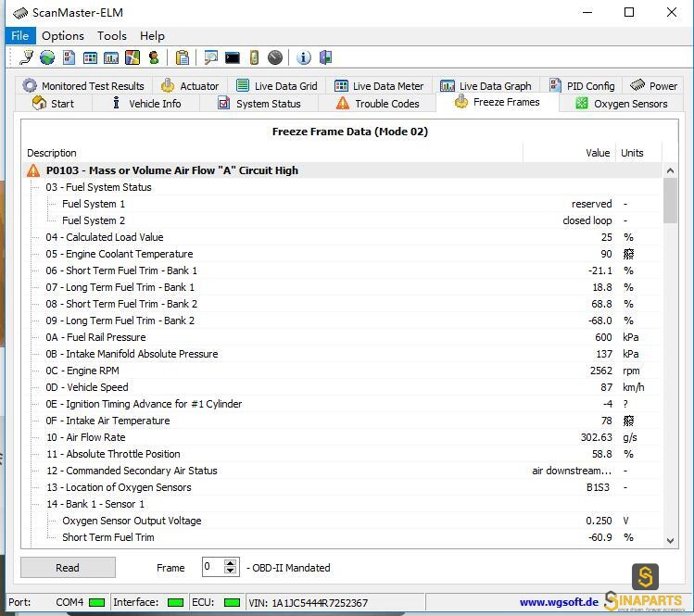The width and height of the screenshot is (694, 616).
Task: Decrease the Frame number with the down arrow
Action: tap(230, 571)
